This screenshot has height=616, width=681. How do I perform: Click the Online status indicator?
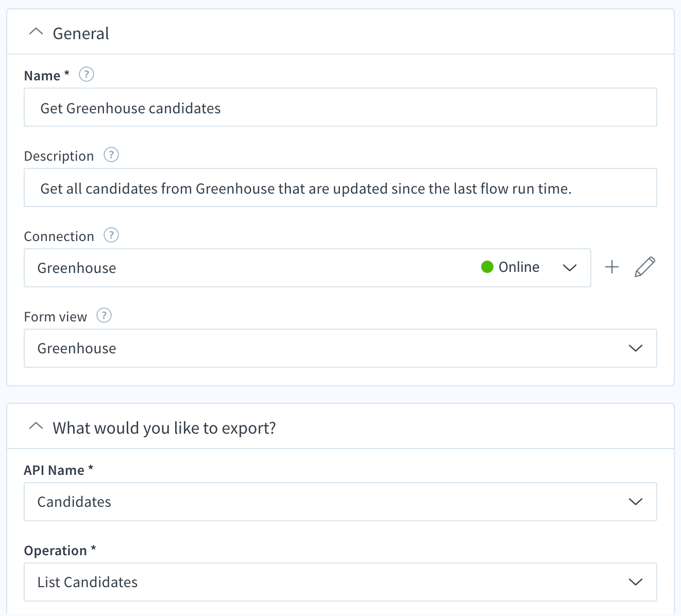point(510,267)
